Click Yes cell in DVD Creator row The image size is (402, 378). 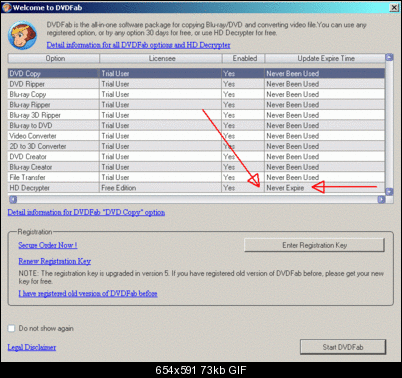243,156
